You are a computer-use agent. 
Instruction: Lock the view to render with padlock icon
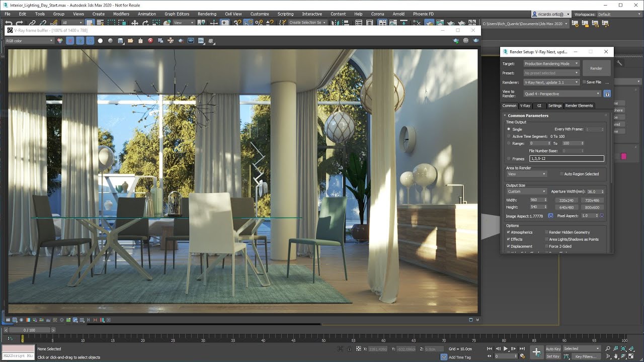(x=607, y=94)
